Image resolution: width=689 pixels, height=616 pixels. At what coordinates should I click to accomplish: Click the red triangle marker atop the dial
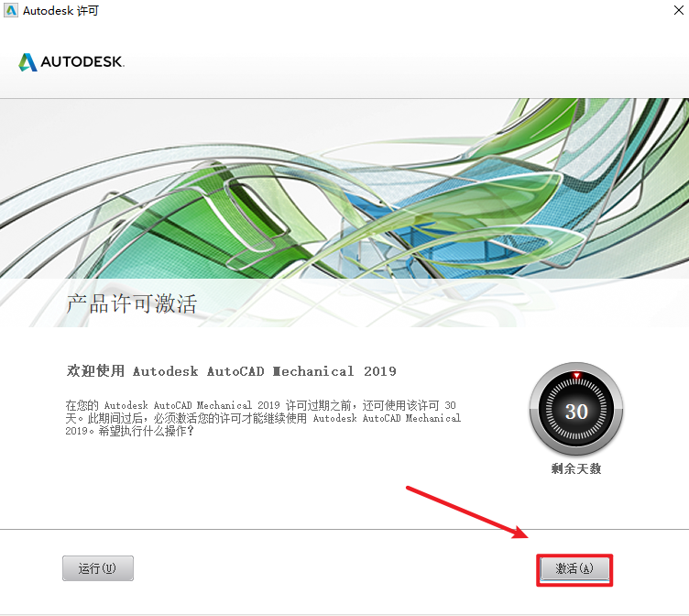[576, 376]
